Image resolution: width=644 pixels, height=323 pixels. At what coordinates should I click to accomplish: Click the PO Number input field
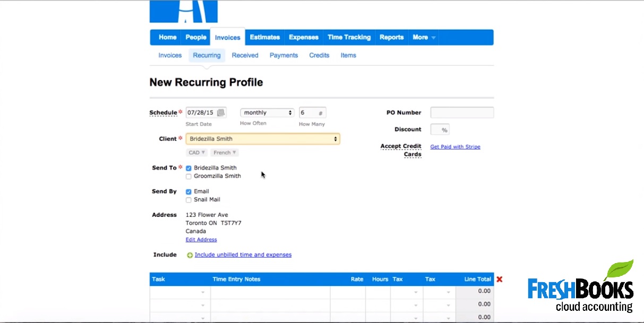click(462, 112)
